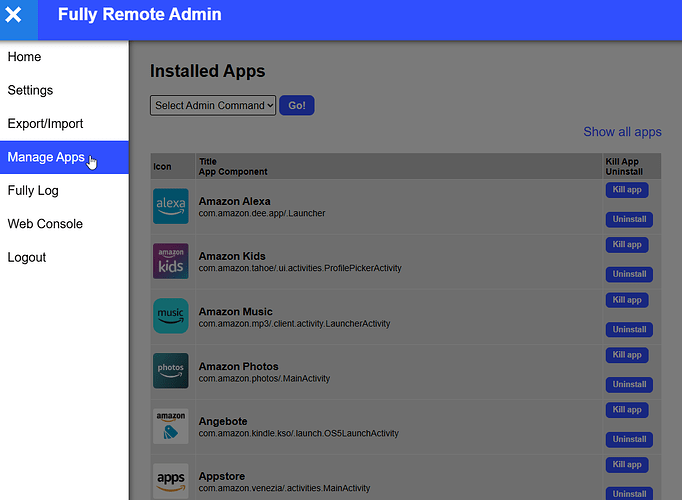This screenshot has height=500, width=682.
Task: Click the Appstore apps icon
Action: pos(170,481)
